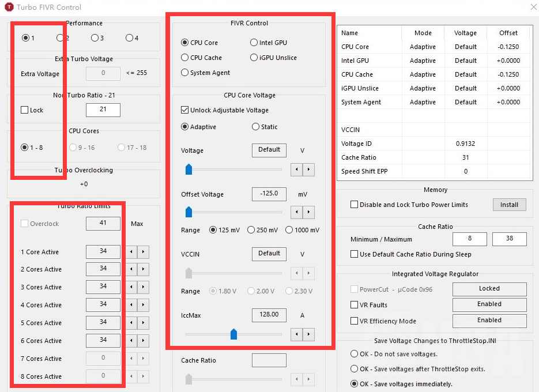Click the IccMax slider handle
The height and width of the screenshot is (392, 539).
pyautogui.click(x=233, y=334)
